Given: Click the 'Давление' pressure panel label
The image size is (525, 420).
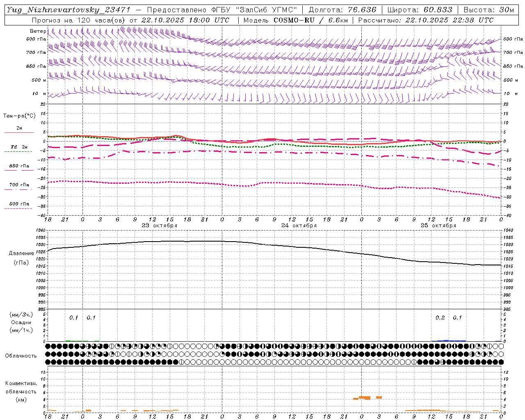Looking at the screenshot, I should (21, 253).
